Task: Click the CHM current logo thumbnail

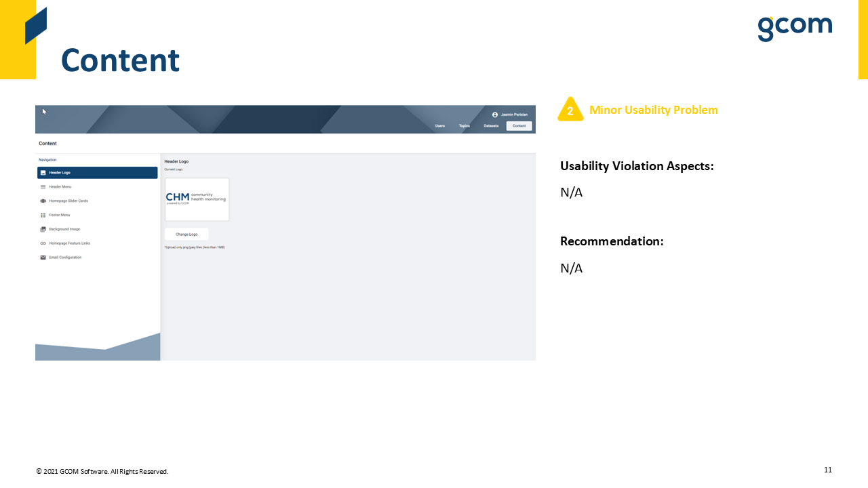Action: click(x=197, y=199)
